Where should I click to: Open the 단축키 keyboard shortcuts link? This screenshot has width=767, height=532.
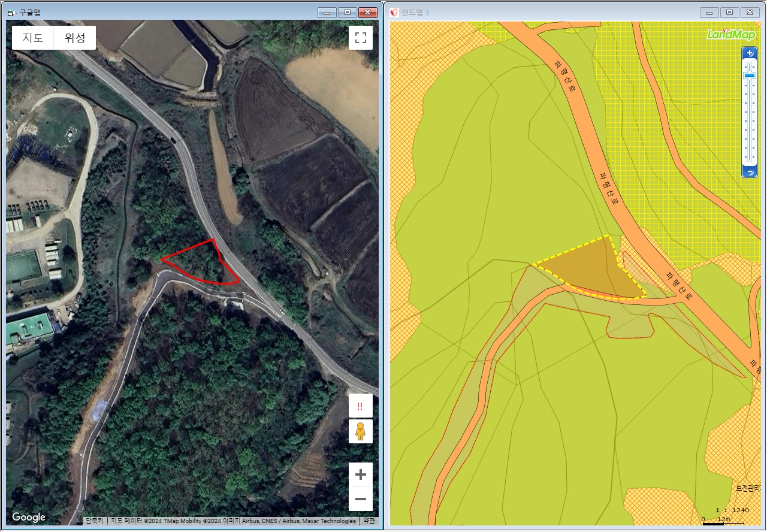point(93,521)
